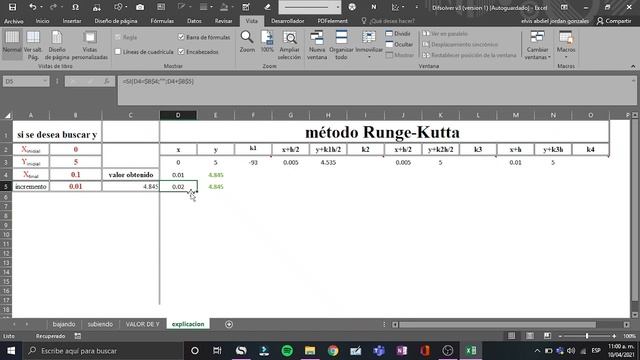Click the Save icon in quick access toolbar

13,7
